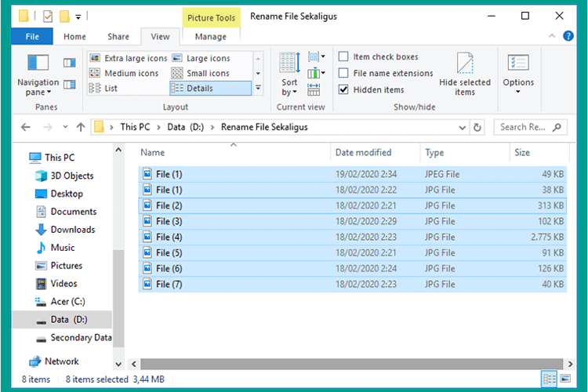The height and width of the screenshot is (392, 588).
Task: Toggle the Preview pane icon
Action: (x=69, y=63)
